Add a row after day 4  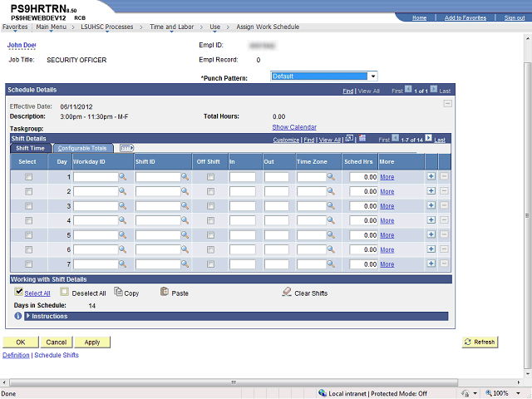click(431, 220)
